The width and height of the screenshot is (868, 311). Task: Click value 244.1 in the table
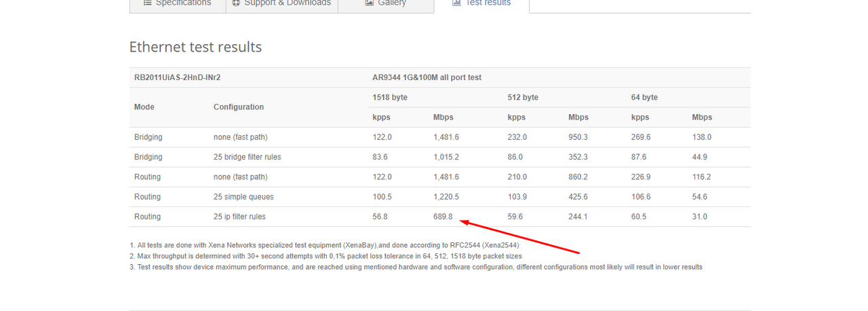(x=578, y=217)
